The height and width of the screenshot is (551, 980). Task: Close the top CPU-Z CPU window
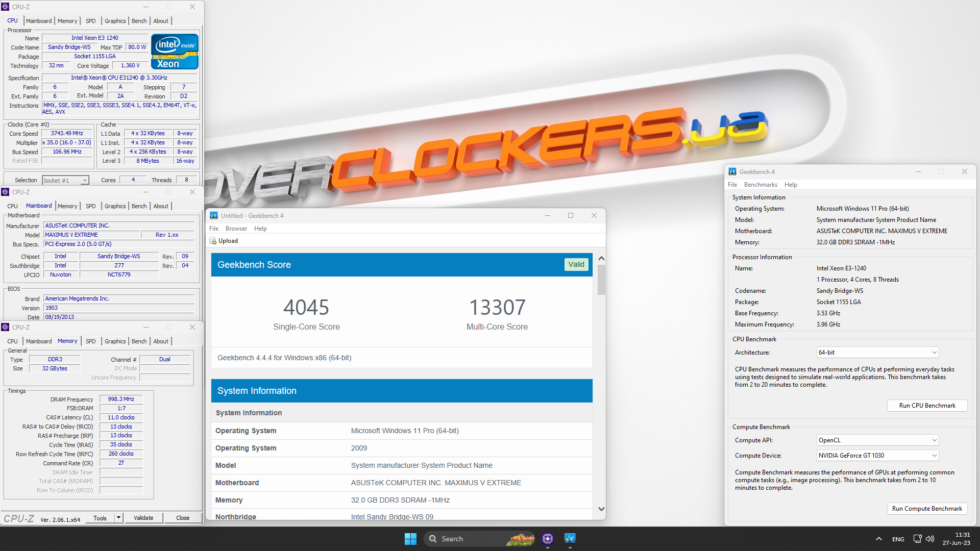(192, 7)
